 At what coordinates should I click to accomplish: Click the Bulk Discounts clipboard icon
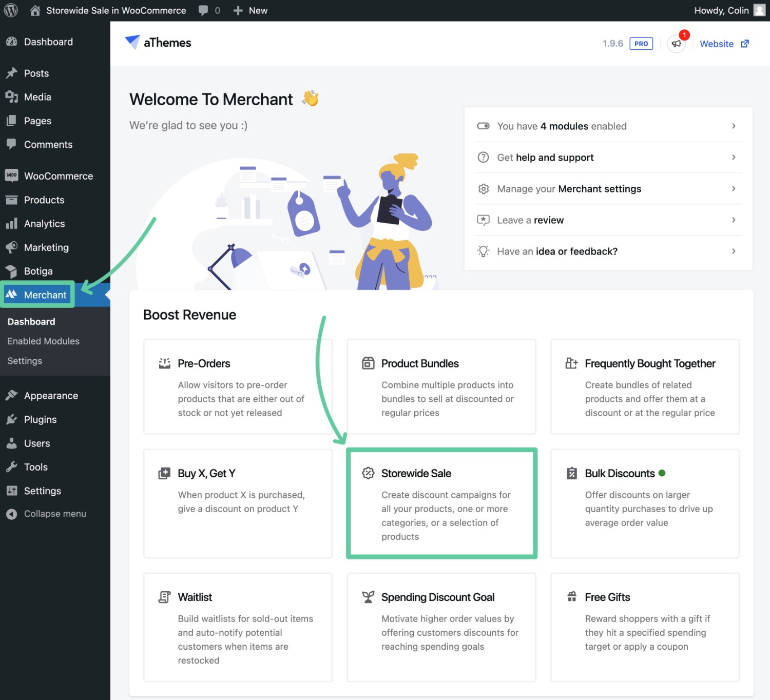[571, 473]
